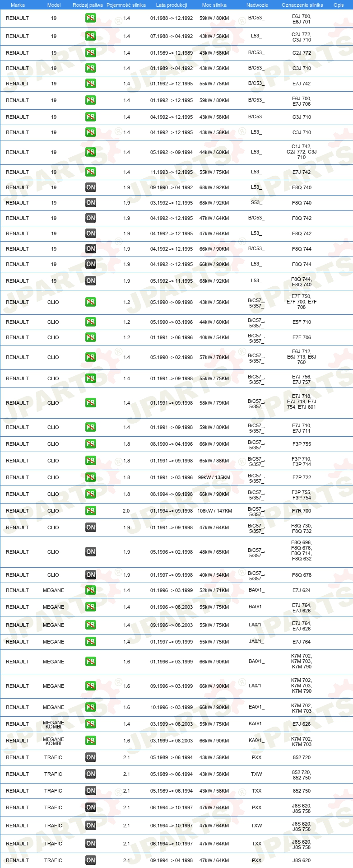Click the 08.1994 -> 09.1998 date cell
The image size is (353, 868).
pos(172,494)
